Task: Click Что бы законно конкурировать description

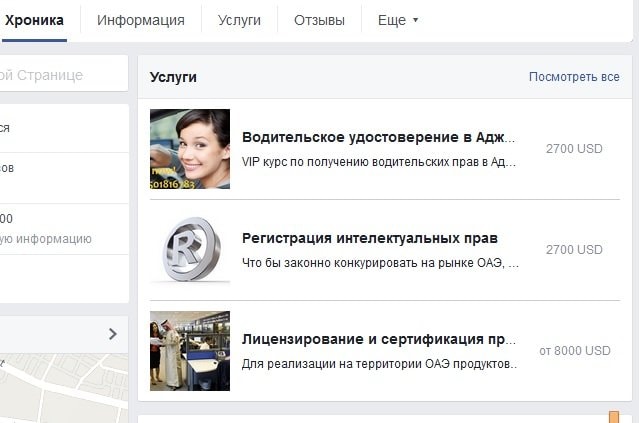Action: click(x=380, y=263)
